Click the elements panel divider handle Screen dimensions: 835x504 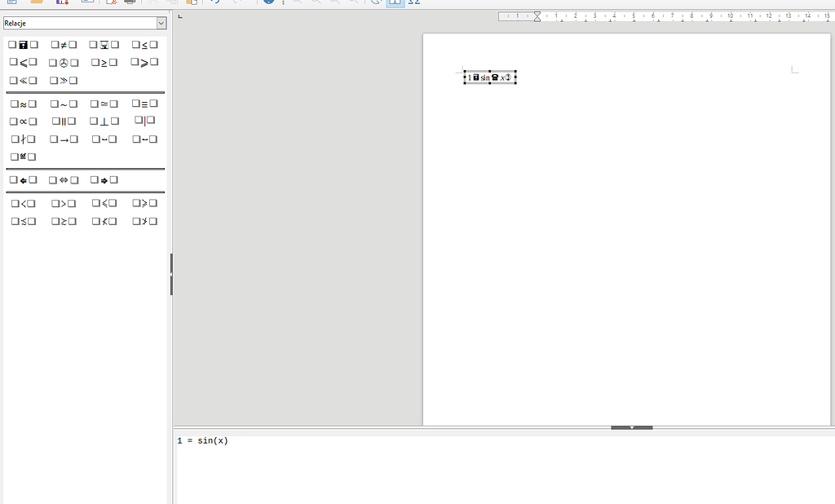[x=170, y=274]
